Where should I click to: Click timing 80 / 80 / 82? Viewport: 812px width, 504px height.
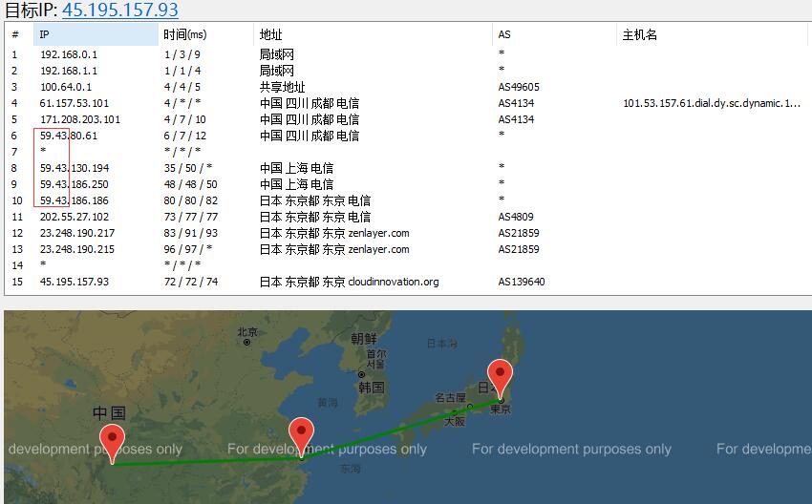190,200
